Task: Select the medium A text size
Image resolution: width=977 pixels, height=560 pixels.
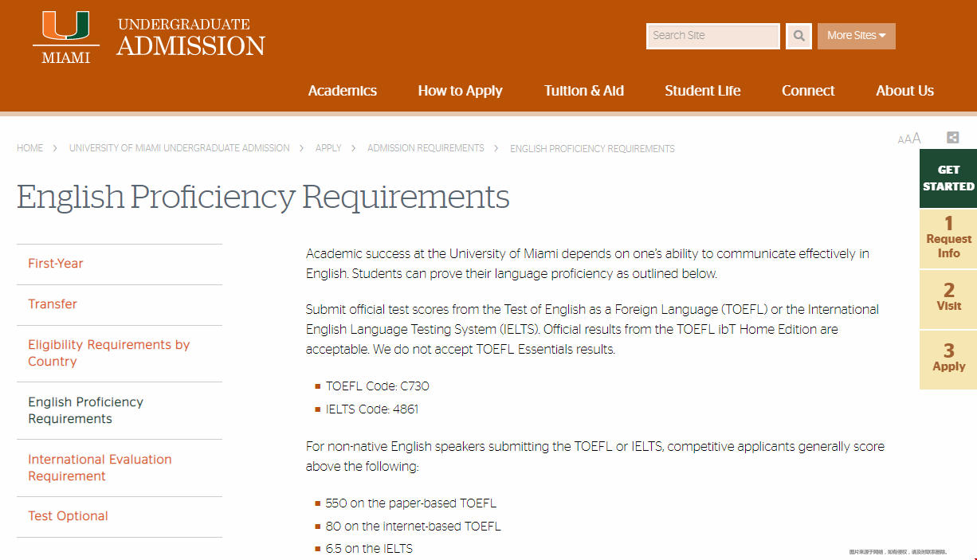Action: pos(908,140)
